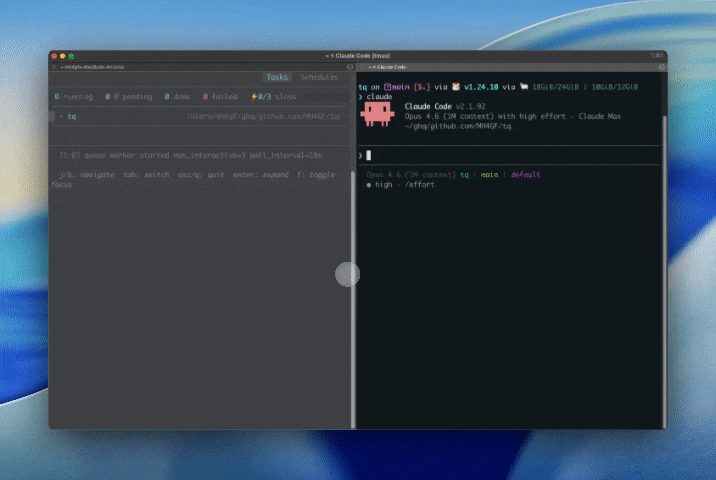Click the '0 running' status counter
Screen dimensions: 716x480
[x=74, y=97]
